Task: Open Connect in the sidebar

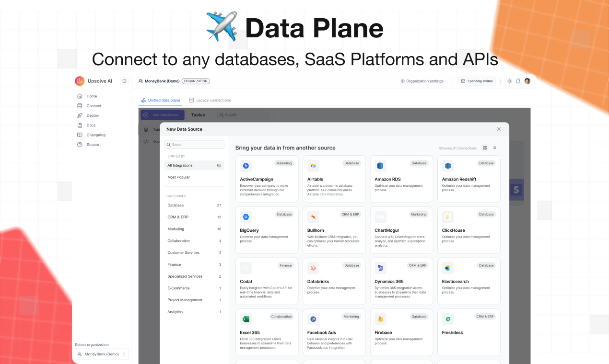Action: click(94, 106)
